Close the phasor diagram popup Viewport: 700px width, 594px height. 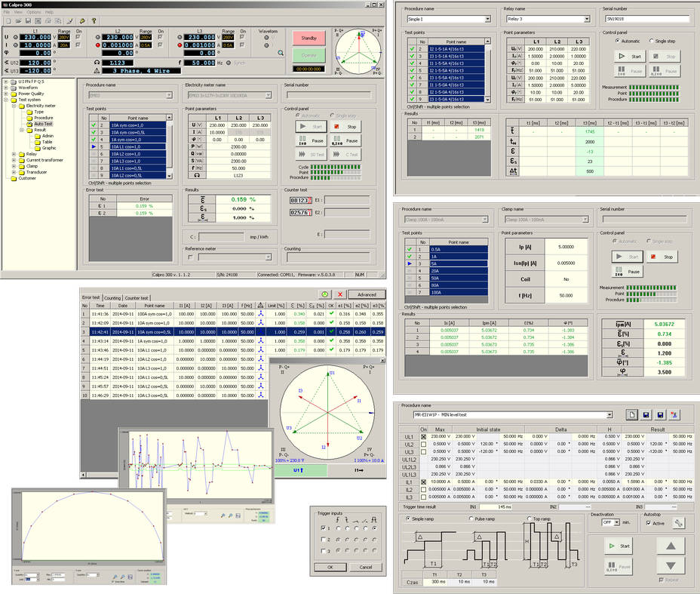(382, 361)
